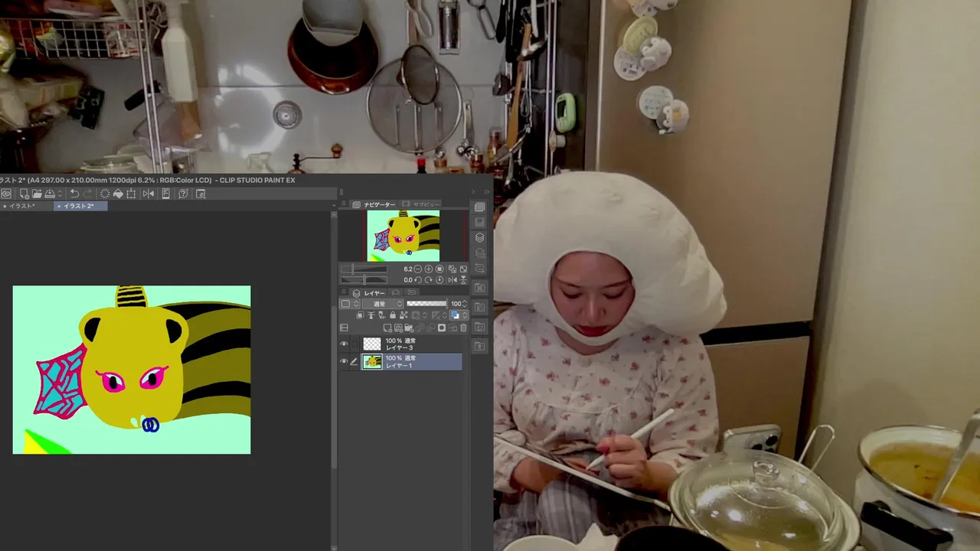Click the Clear (delete) toolbar icon

(x=105, y=194)
